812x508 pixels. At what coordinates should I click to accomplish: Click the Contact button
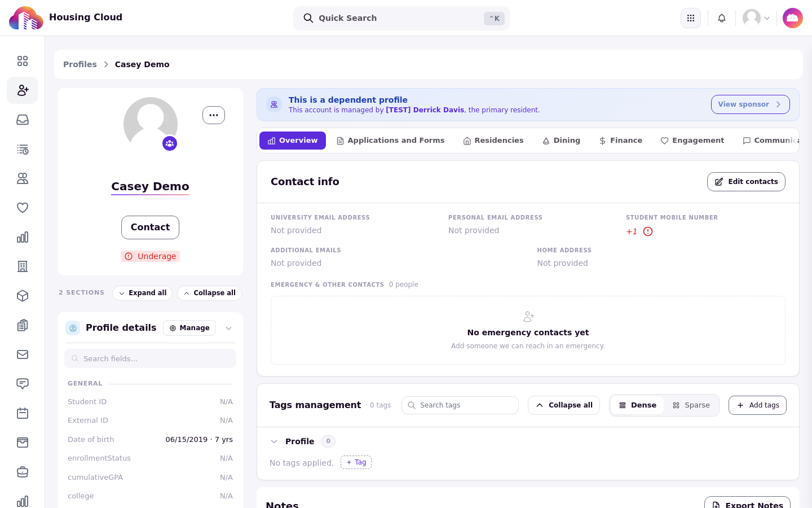point(150,227)
